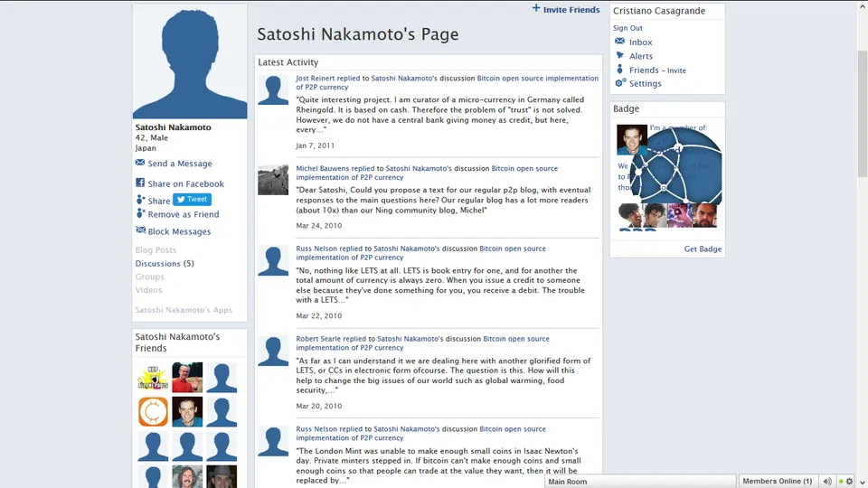
Task: Click the Friends person icon in the sidebar
Action: click(619, 70)
